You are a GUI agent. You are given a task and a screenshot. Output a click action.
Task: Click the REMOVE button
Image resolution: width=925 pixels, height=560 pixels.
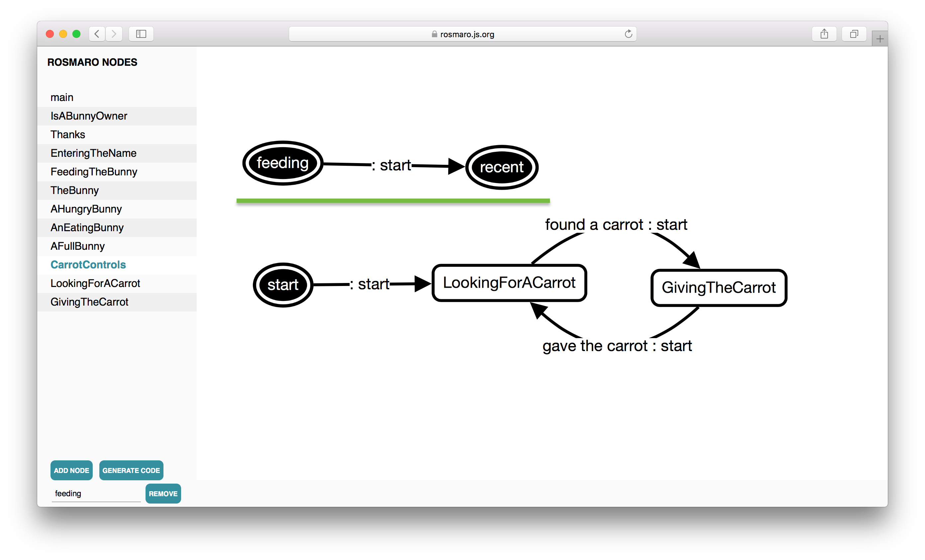[163, 494]
